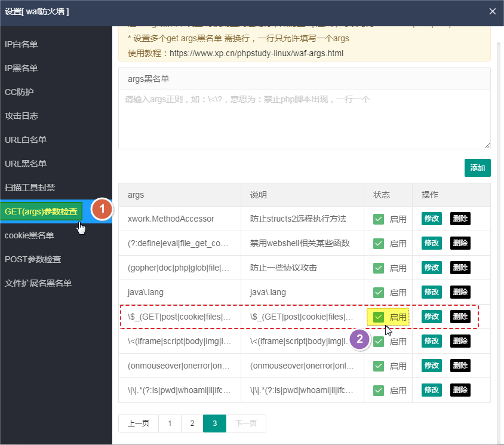
Task: Click the args黑名单 regex text area
Action: (x=305, y=119)
